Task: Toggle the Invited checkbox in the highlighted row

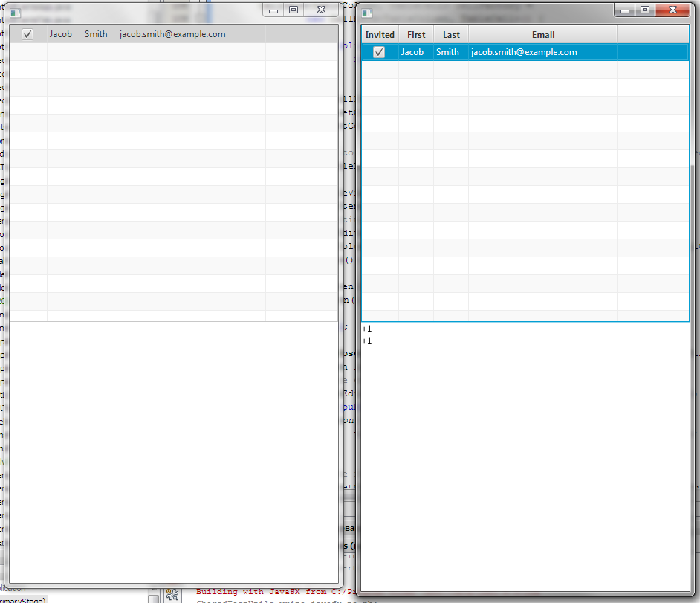Action: tap(379, 52)
